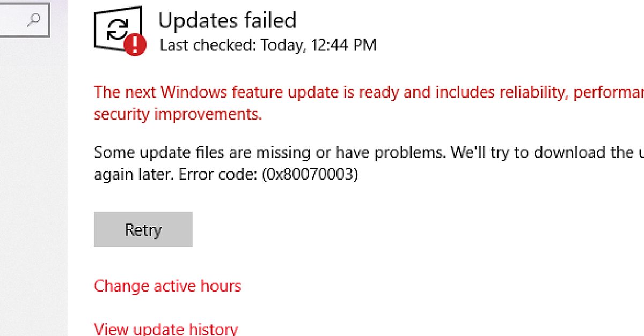Click the Updates failed heading
This screenshot has width=644, height=336.
tap(227, 20)
